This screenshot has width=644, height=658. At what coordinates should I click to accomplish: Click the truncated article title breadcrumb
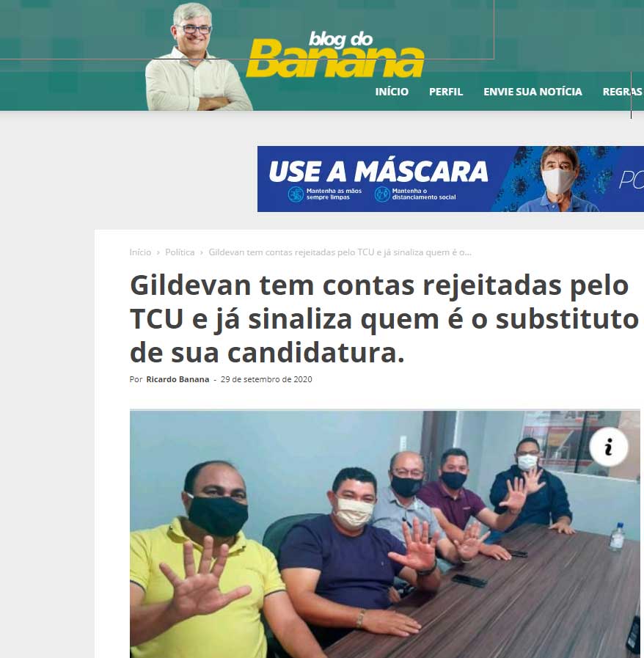tap(340, 252)
